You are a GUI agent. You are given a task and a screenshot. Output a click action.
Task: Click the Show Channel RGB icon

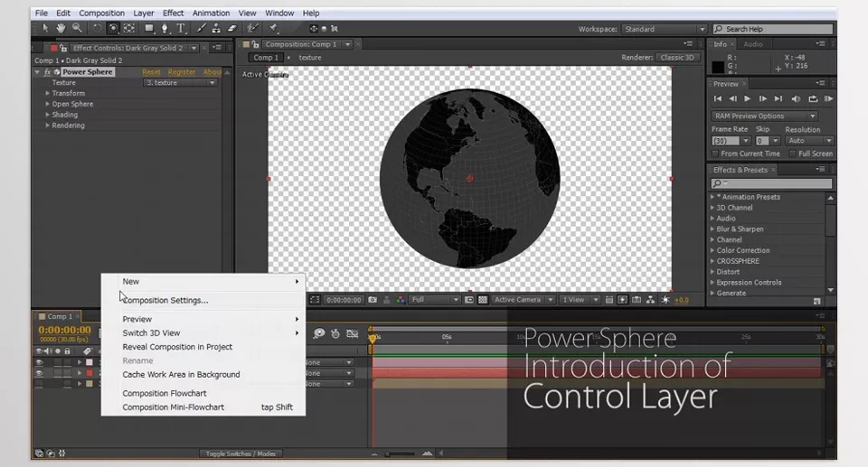(401, 300)
